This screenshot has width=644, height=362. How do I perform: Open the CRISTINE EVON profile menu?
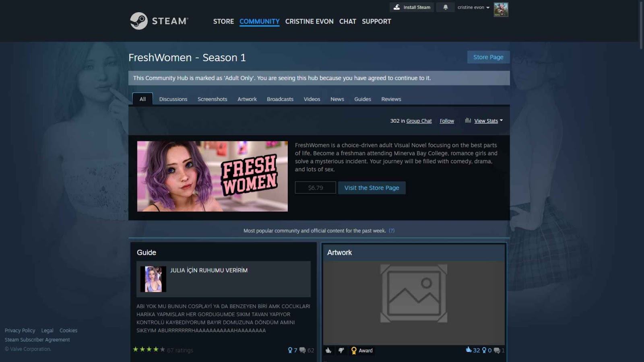click(310, 21)
